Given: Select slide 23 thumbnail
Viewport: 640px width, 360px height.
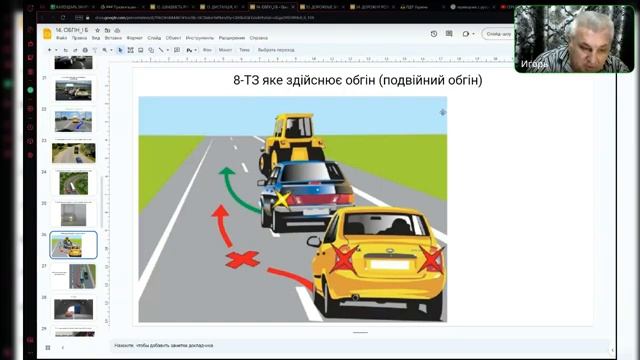Looking at the screenshot, I should [x=73, y=153].
